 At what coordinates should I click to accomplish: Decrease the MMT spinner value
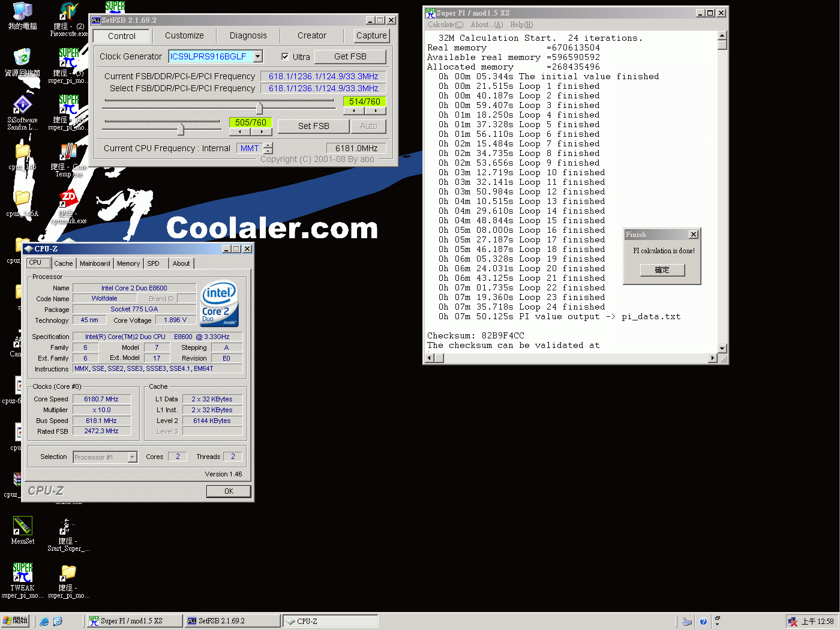pyautogui.click(x=268, y=151)
